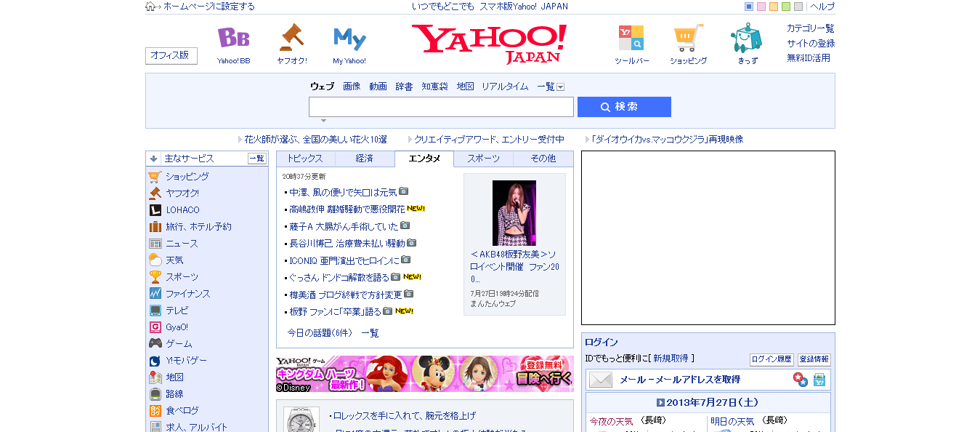The image size is (980, 432).
Task: Open the AKB48 板野友美 photo thumbnail
Action: click(x=514, y=213)
